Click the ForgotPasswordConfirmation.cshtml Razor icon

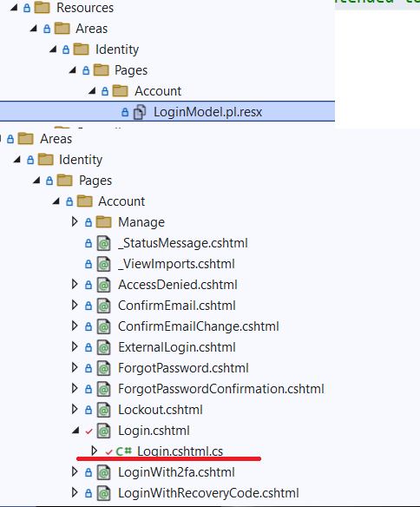[104, 389]
